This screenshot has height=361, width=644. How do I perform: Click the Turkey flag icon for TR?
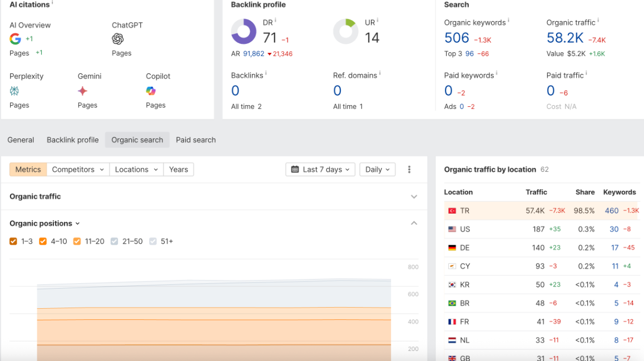click(x=452, y=211)
